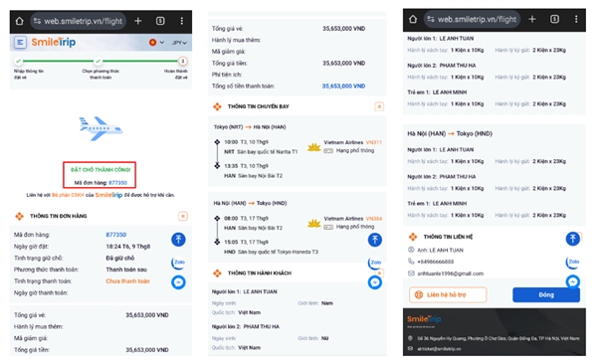597x364 pixels.
Task: Open new tab in left screenshot browser
Action: [x=138, y=21]
